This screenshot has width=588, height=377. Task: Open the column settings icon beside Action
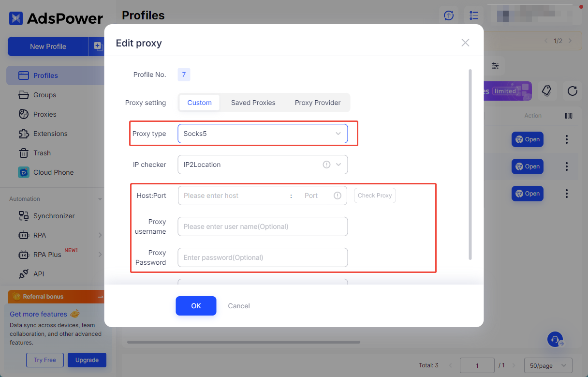point(569,116)
